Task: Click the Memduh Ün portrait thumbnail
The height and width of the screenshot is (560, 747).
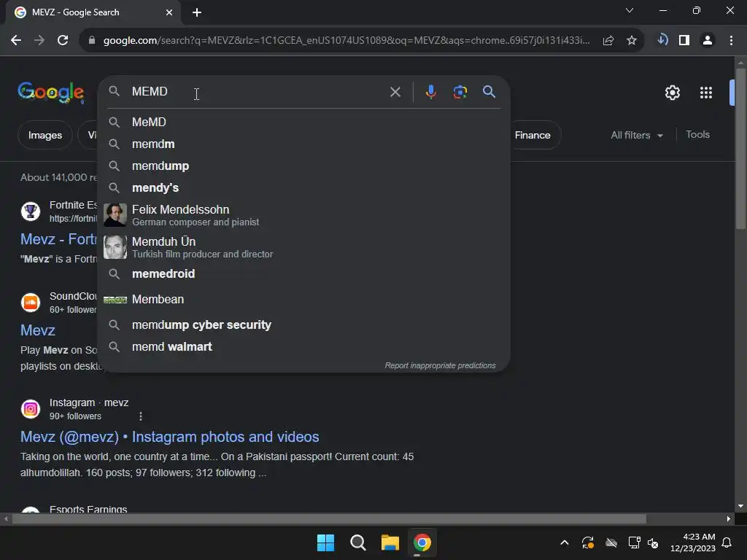Action: coord(115,246)
